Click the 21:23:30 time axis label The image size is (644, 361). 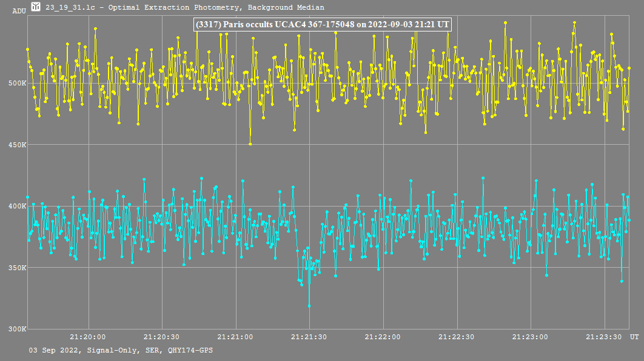click(604, 337)
